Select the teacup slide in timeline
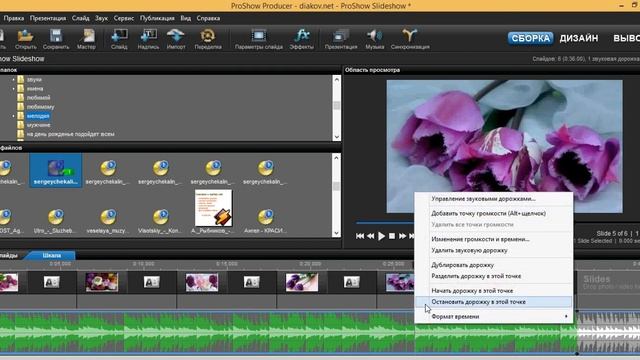 [x=102, y=282]
